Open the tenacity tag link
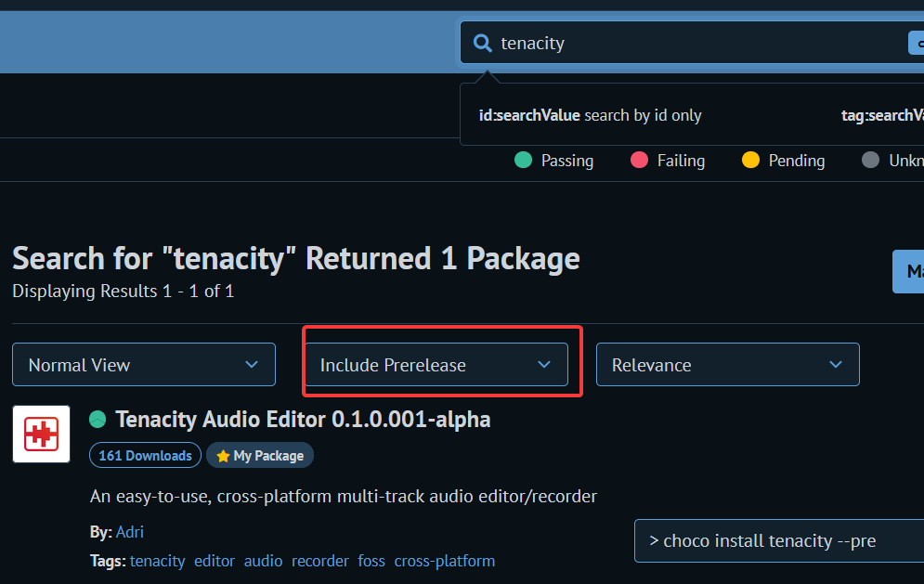Image resolution: width=924 pixels, height=584 pixels. 158,561
